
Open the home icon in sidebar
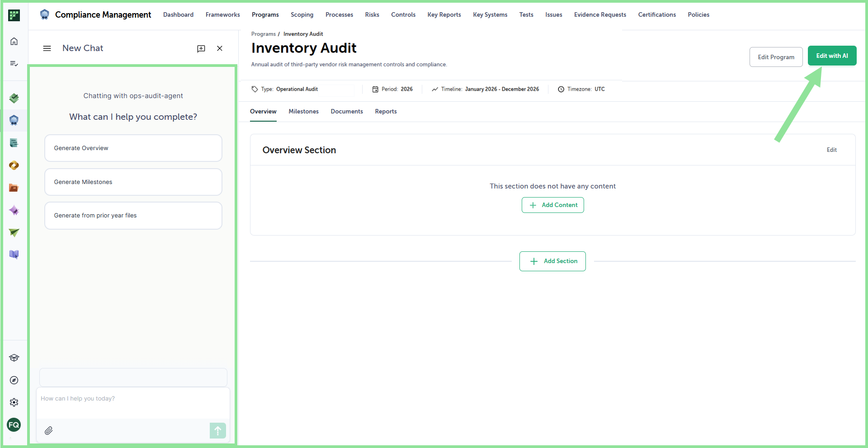[14, 42]
